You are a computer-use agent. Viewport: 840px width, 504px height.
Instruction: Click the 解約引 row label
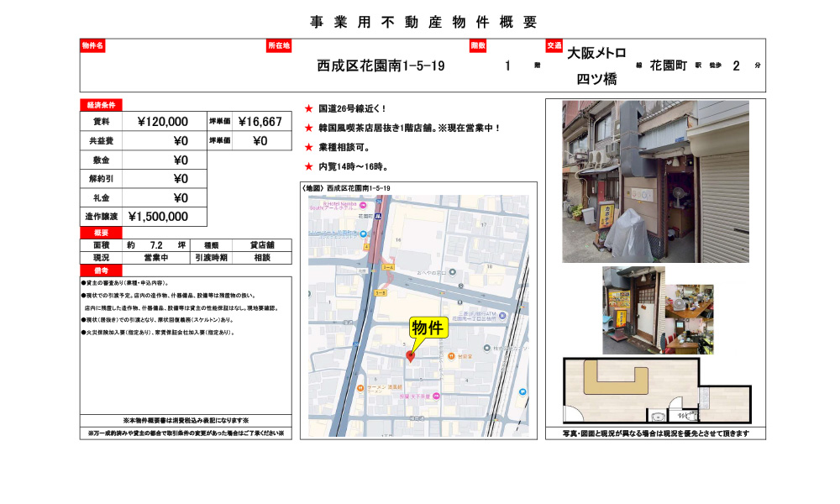(x=102, y=179)
